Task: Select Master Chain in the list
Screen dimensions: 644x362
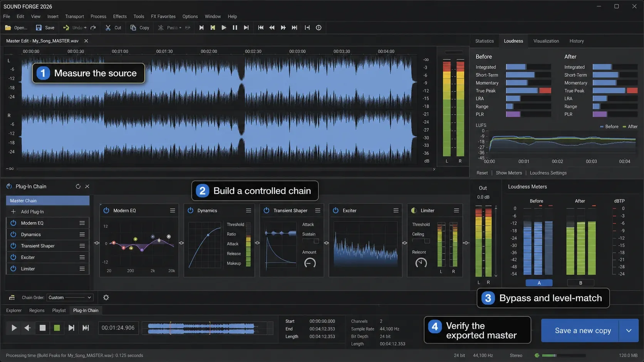Action: click(48, 200)
